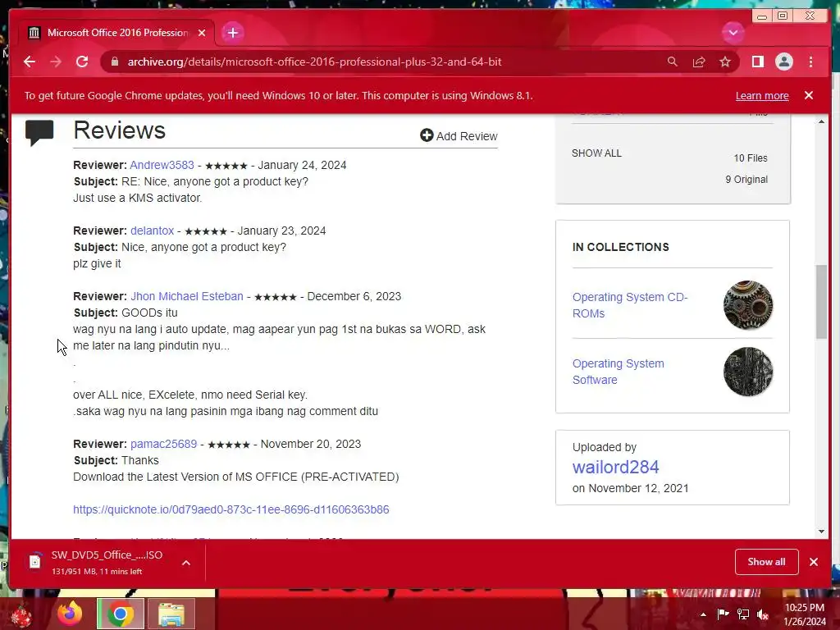Click the Operating System Software thumbnail
The width and height of the screenshot is (840, 630).
click(x=748, y=372)
